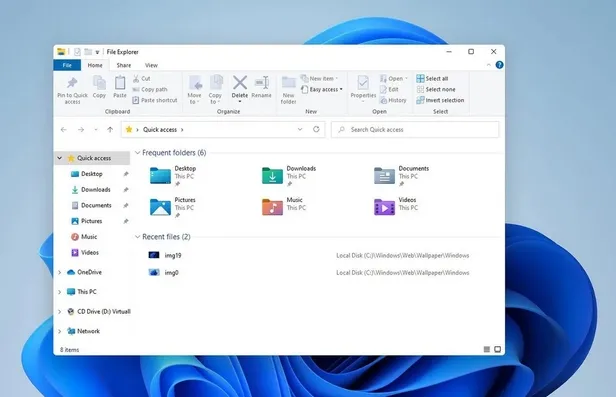Viewport: 616px width, 397px height.
Task: Open the address bar history dropdown
Action: point(300,130)
